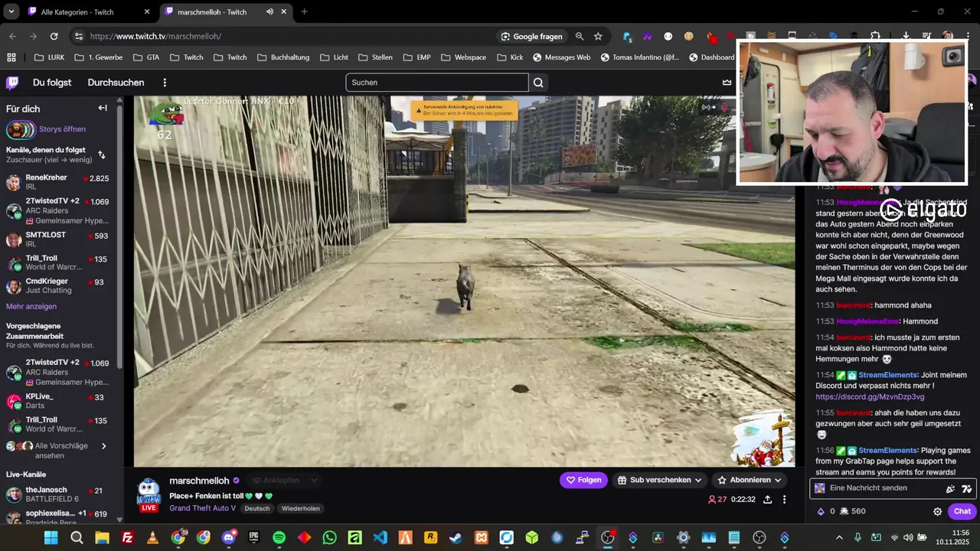Show hidden system tray icons
The width and height of the screenshot is (980, 551).
coord(839,538)
